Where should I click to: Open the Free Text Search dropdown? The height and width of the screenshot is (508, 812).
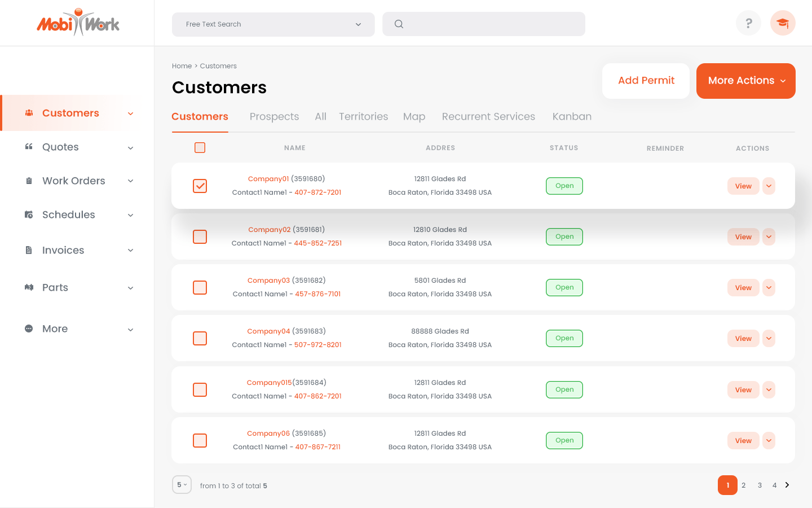(x=273, y=24)
